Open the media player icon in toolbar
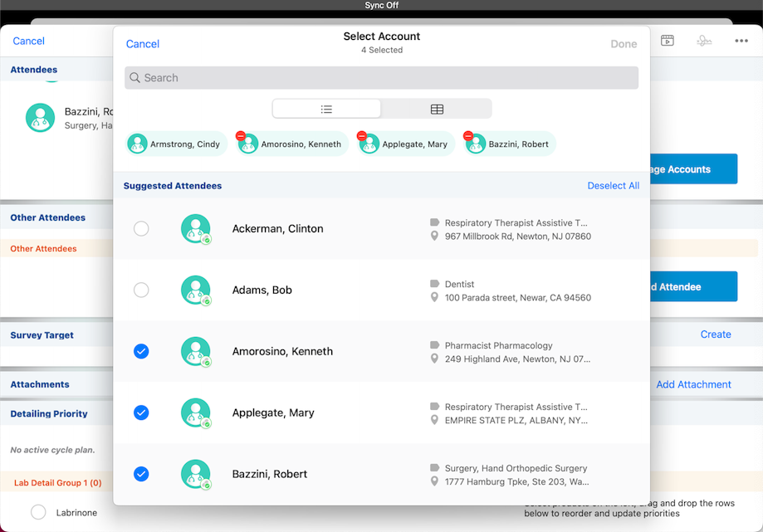Viewport: 763px width, 532px height. pyautogui.click(x=667, y=41)
